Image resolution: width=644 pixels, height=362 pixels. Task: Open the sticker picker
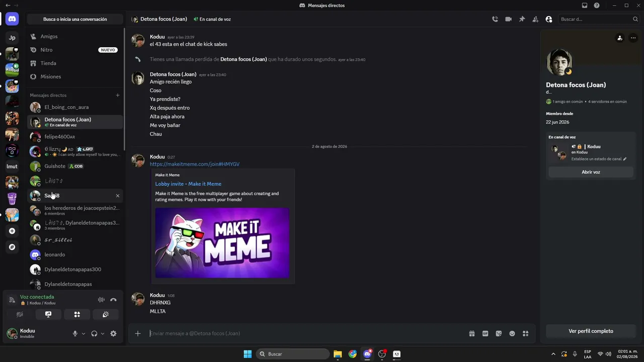coord(499,333)
